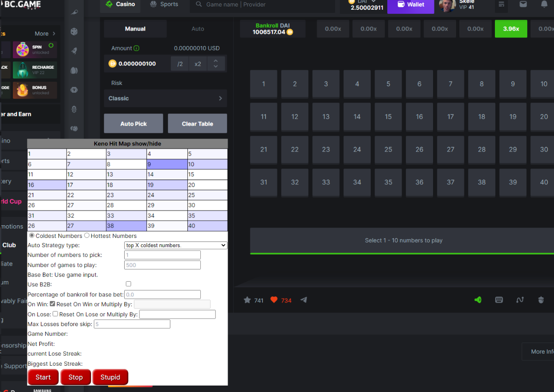554x392 pixels.
Task: Switch to the Auto betting tab
Action: [198, 29]
